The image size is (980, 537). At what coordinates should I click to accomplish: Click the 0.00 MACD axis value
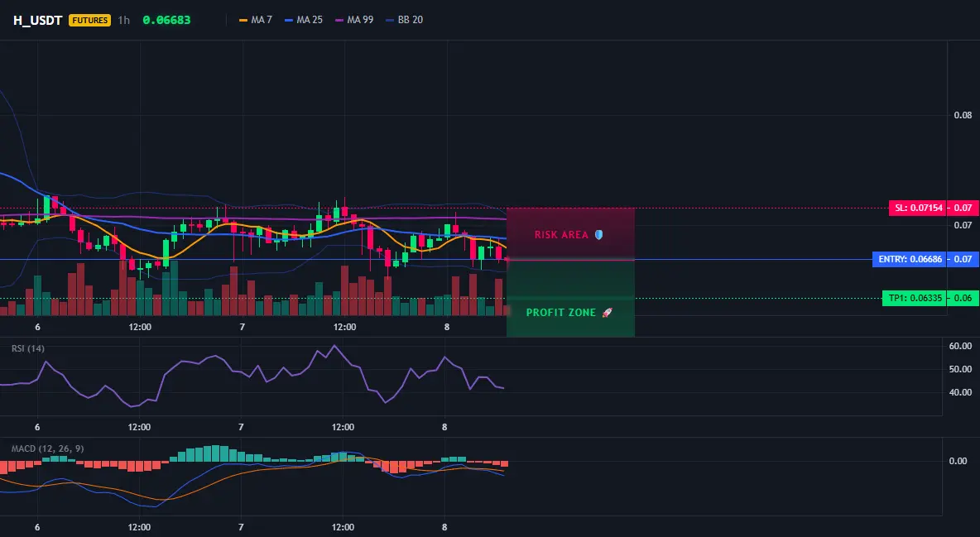pos(958,461)
